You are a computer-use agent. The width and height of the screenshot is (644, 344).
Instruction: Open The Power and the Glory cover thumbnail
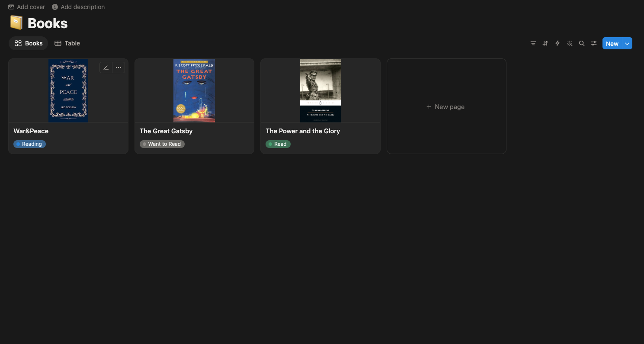[x=320, y=90]
